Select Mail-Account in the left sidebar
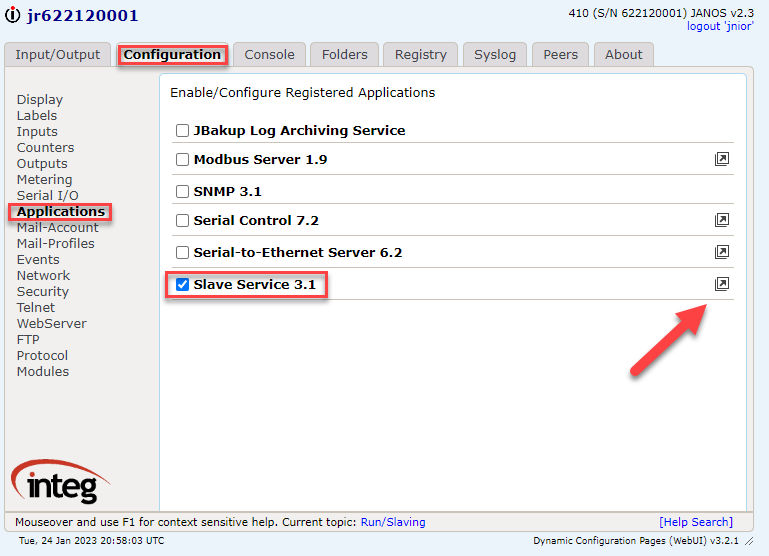Screen dimensions: 769x556 57,227
